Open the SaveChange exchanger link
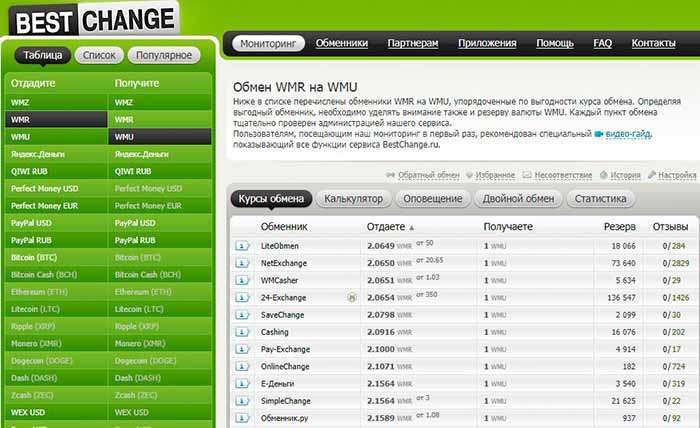Image resolution: width=700 pixels, height=428 pixels. (283, 315)
